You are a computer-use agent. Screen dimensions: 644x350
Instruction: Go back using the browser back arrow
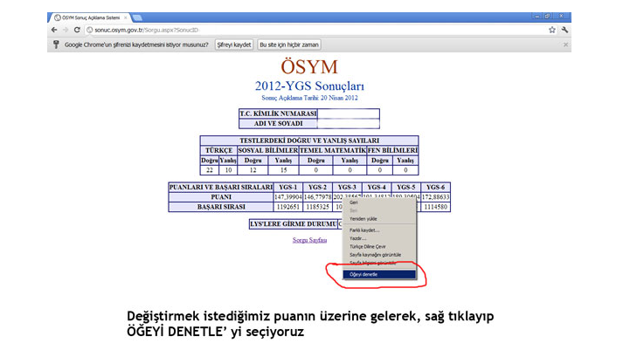click(54, 30)
